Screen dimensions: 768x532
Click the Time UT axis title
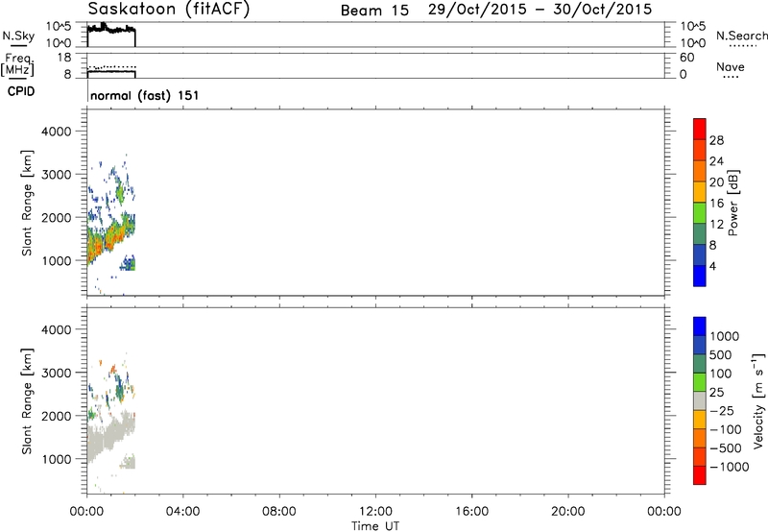coord(375,526)
